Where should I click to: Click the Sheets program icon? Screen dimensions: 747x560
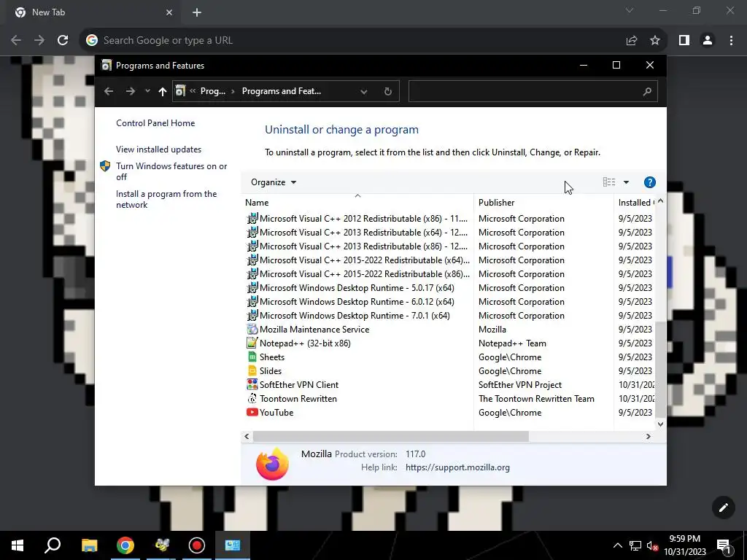(x=252, y=357)
